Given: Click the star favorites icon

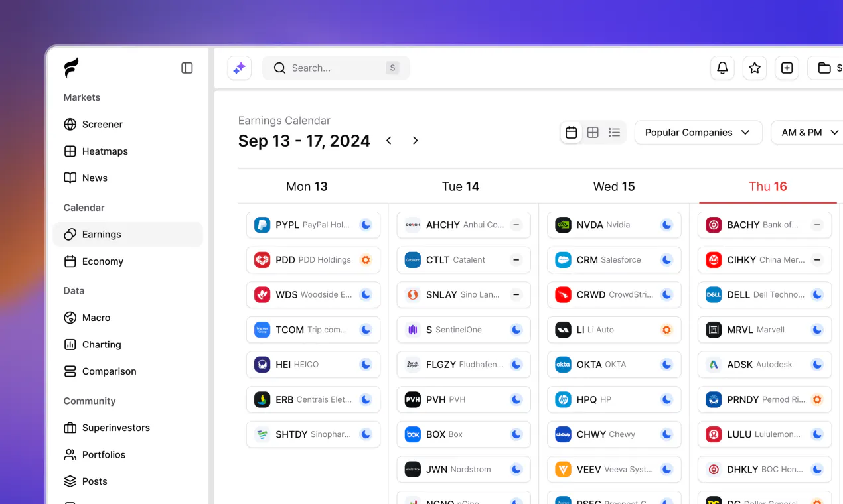Looking at the screenshot, I should tap(755, 68).
